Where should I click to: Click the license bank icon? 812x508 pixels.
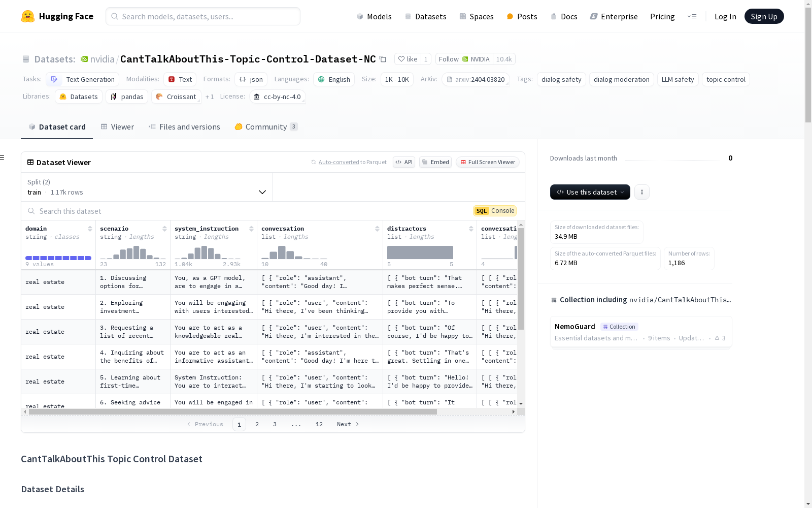click(257, 97)
